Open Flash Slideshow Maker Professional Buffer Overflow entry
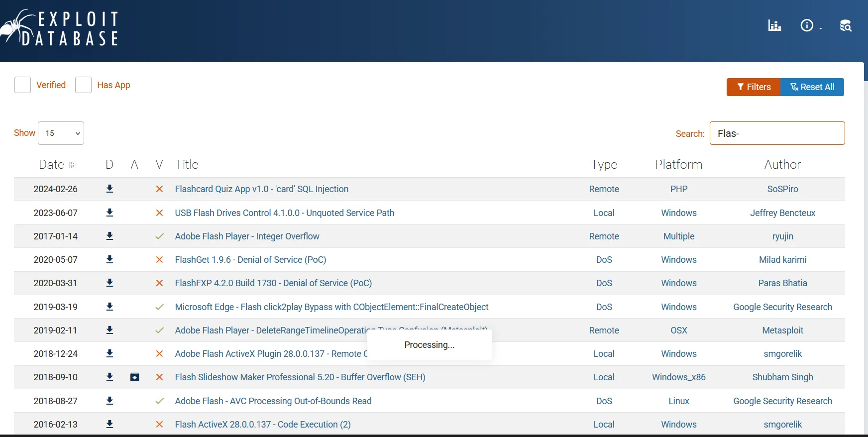Screen dimensions: 868x437 300,377
